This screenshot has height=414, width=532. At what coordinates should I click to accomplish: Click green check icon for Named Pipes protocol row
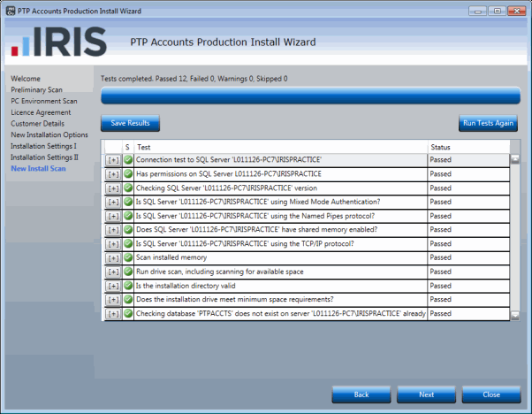click(x=128, y=216)
